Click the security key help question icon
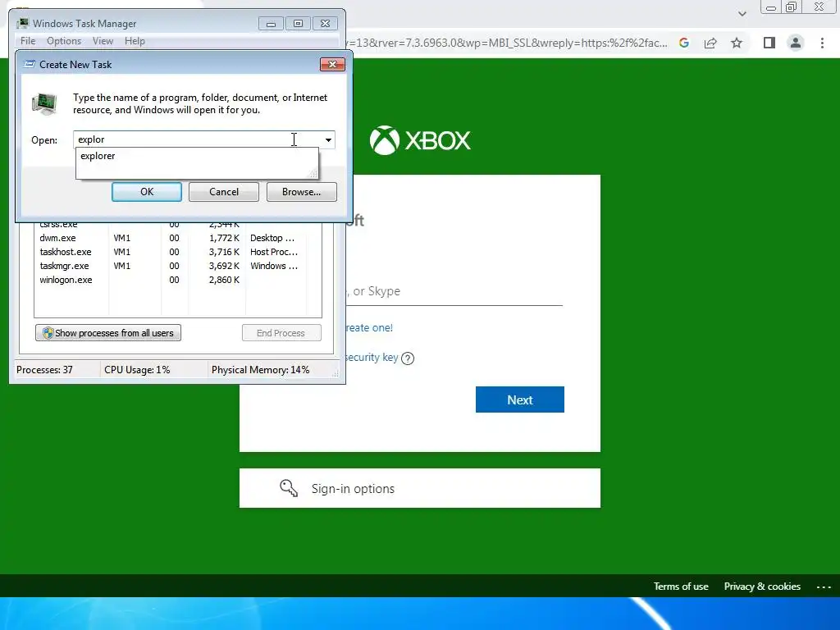This screenshot has width=840, height=630. [x=408, y=358]
